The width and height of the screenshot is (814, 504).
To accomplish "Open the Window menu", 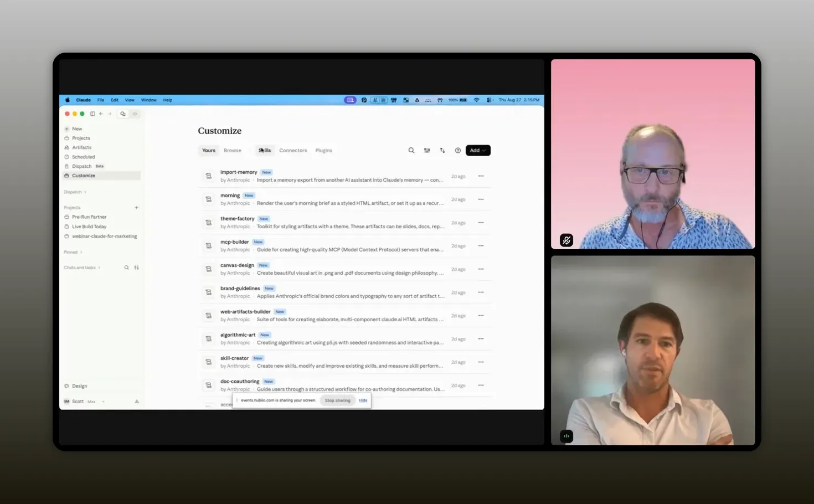I will (x=149, y=100).
